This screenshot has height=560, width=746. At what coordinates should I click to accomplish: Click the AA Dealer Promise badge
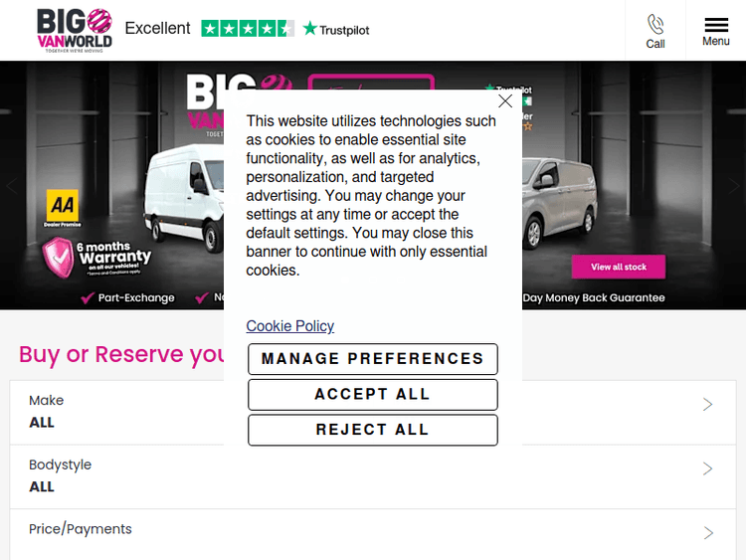pyautogui.click(x=62, y=207)
